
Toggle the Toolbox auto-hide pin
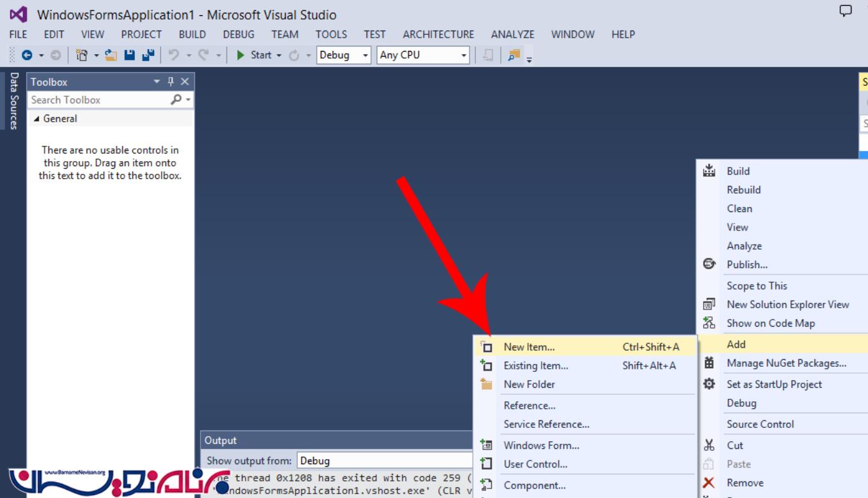tap(171, 82)
